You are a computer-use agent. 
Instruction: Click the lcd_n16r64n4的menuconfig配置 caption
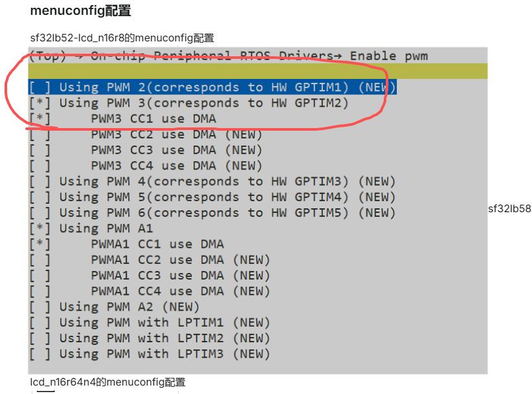(x=107, y=382)
